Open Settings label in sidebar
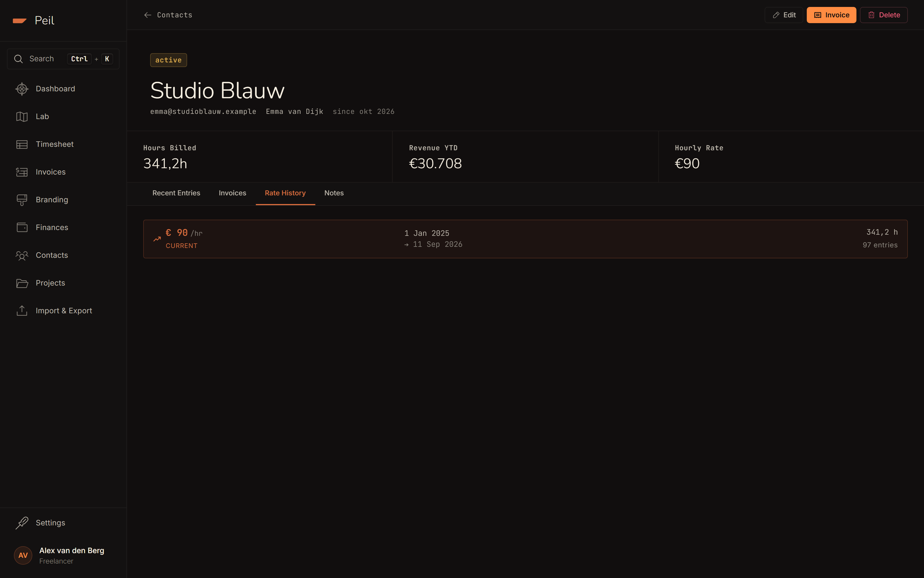 coord(51,523)
